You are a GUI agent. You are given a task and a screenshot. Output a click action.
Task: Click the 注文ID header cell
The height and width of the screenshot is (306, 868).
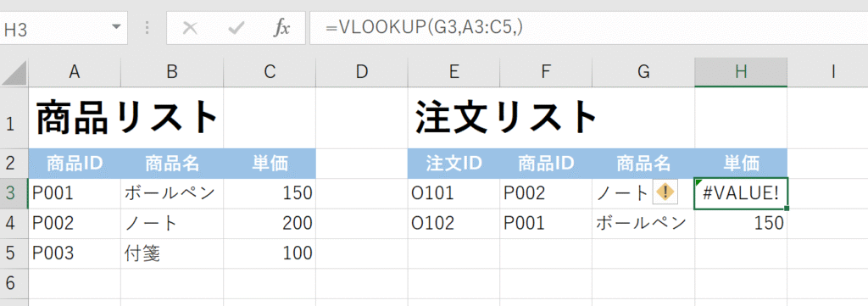click(x=453, y=164)
